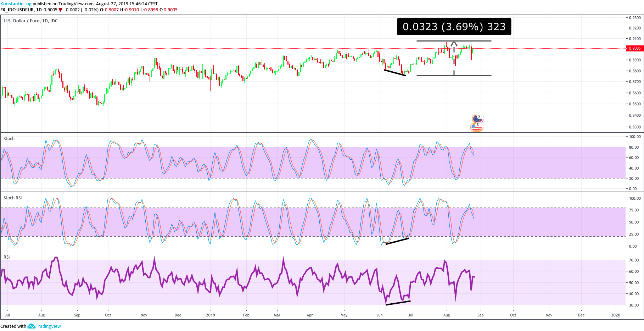Open the economic event flag numbered 2

pyautogui.click(x=477, y=118)
